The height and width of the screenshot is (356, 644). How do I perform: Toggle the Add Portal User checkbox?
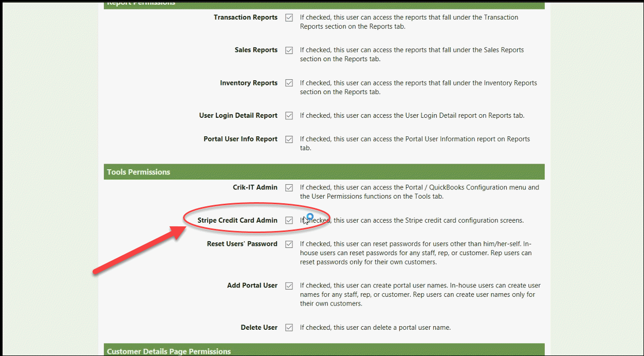click(289, 286)
